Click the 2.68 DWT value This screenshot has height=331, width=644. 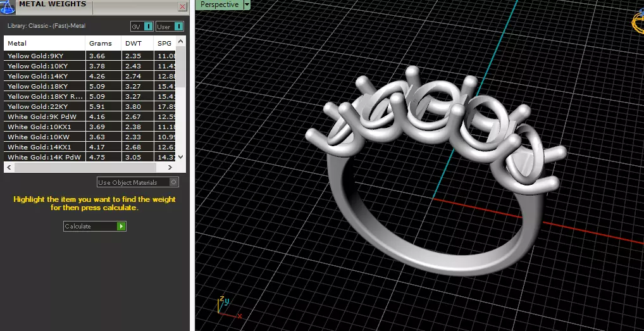tap(133, 147)
